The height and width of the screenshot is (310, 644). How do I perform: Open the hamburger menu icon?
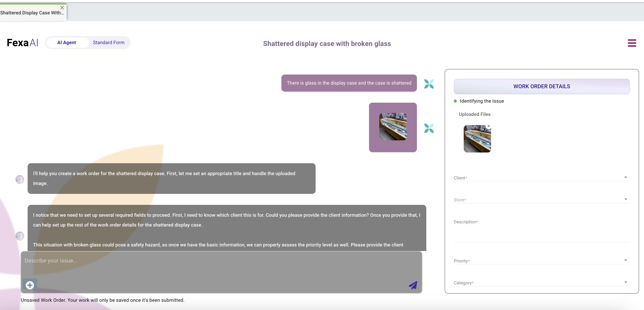(x=631, y=43)
